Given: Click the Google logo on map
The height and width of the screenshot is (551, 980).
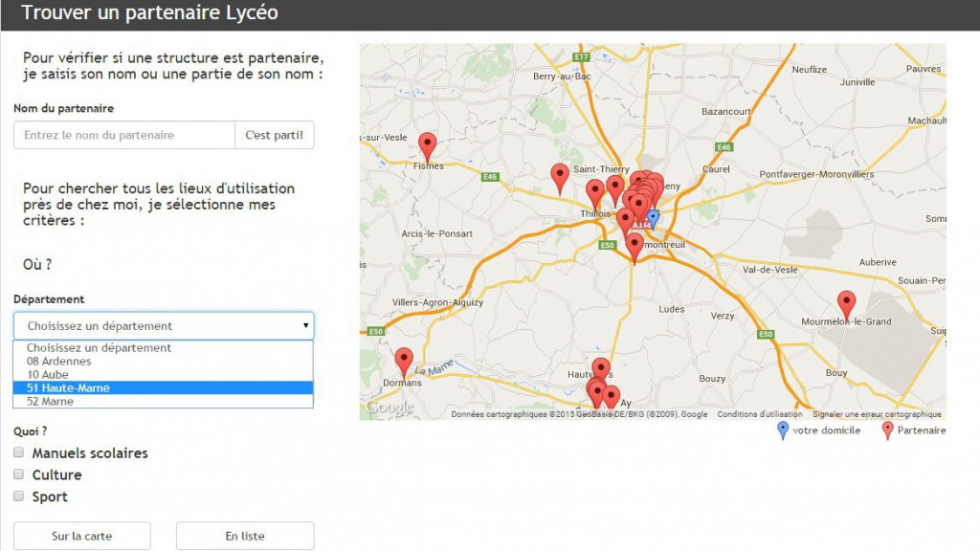Looking at the screenshot, I should click(x=390, y=408).
